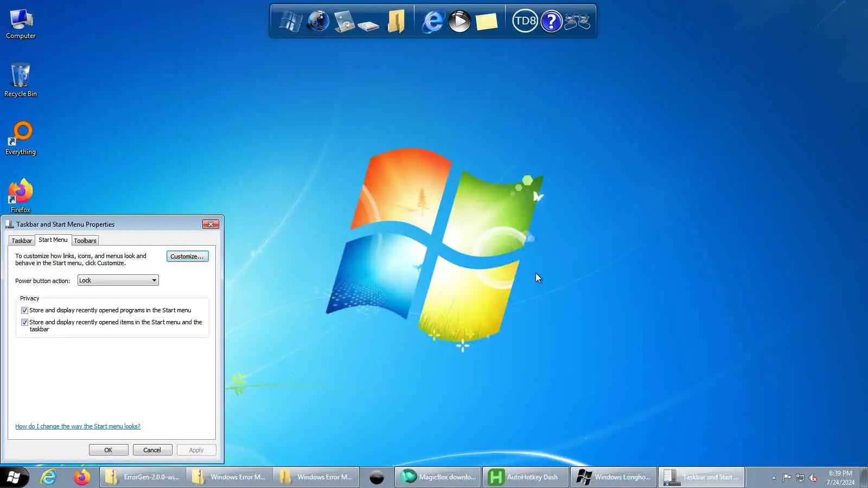Image resolution: width=868 pixels, height=488 pixels.
Task: Open the yellow sticky note icon in dock
Action: 487,22
